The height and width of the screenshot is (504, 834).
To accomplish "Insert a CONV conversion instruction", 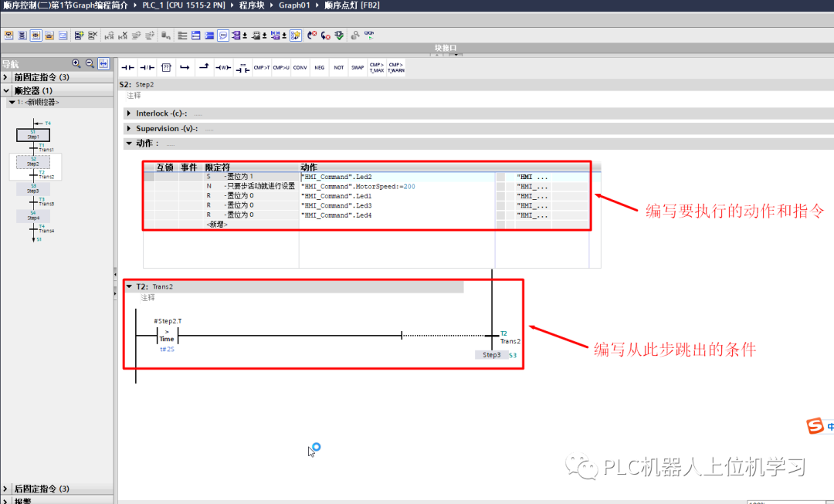I will point(300,67).
